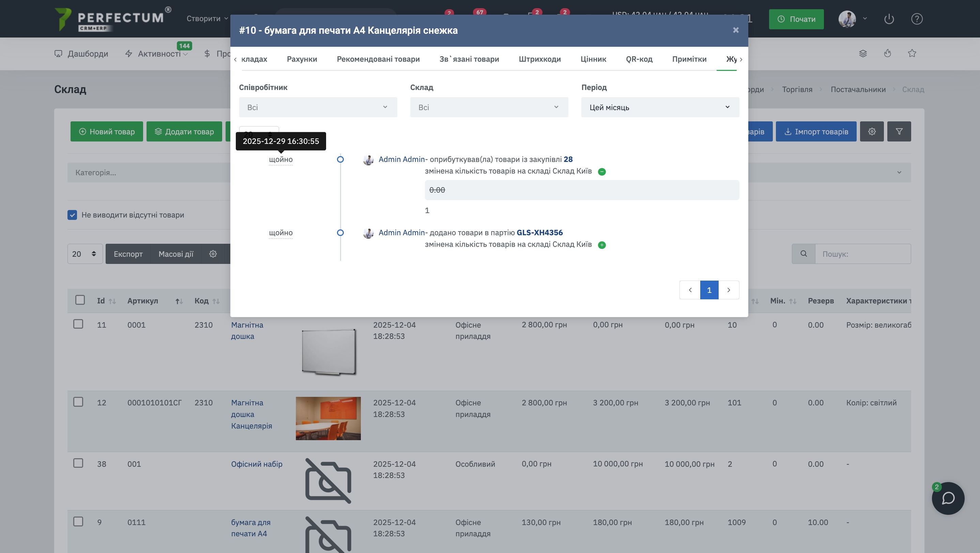Click the power/logout icon in header

[889, 19]
